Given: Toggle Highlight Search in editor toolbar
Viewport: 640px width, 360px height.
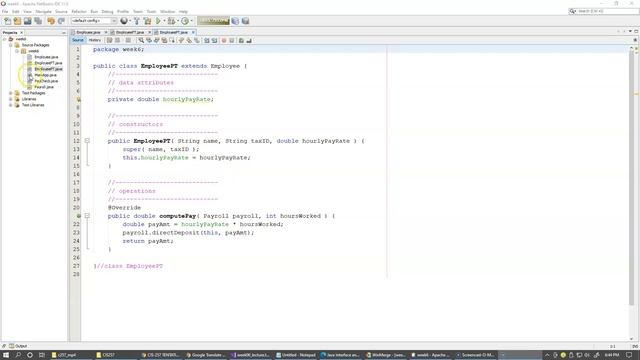Looking at the screenshot, I should tap(164, 40).
